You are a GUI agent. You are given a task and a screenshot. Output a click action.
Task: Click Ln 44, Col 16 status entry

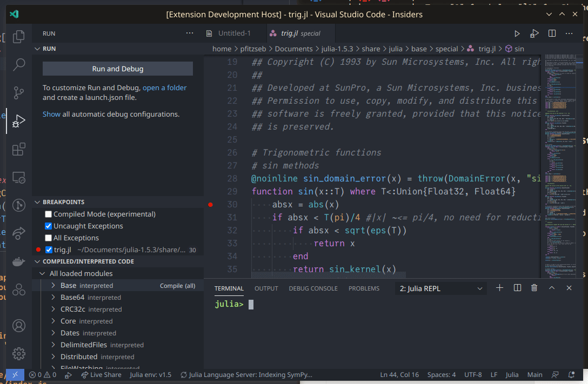pos(399,375)
